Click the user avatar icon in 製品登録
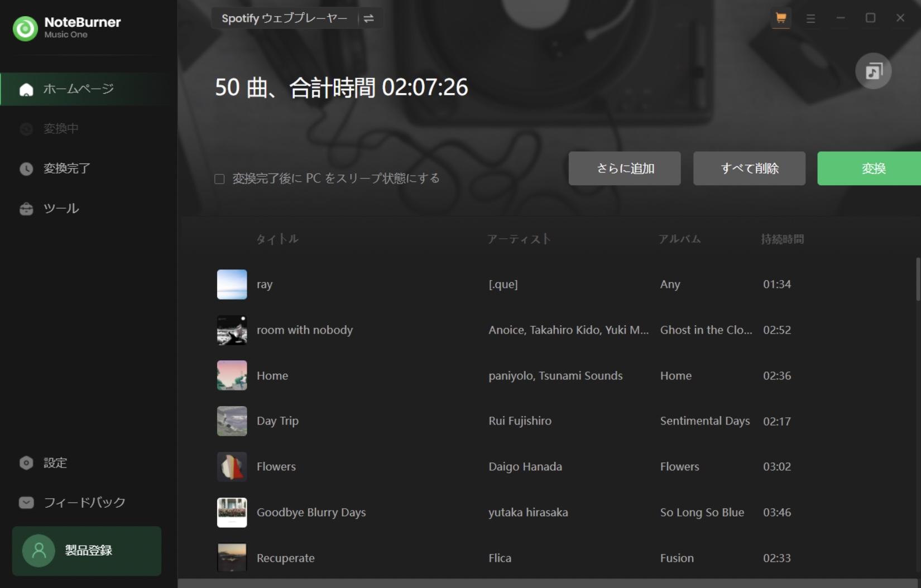The width and height of the screenshot is (921, 588). tap(39, 551)
